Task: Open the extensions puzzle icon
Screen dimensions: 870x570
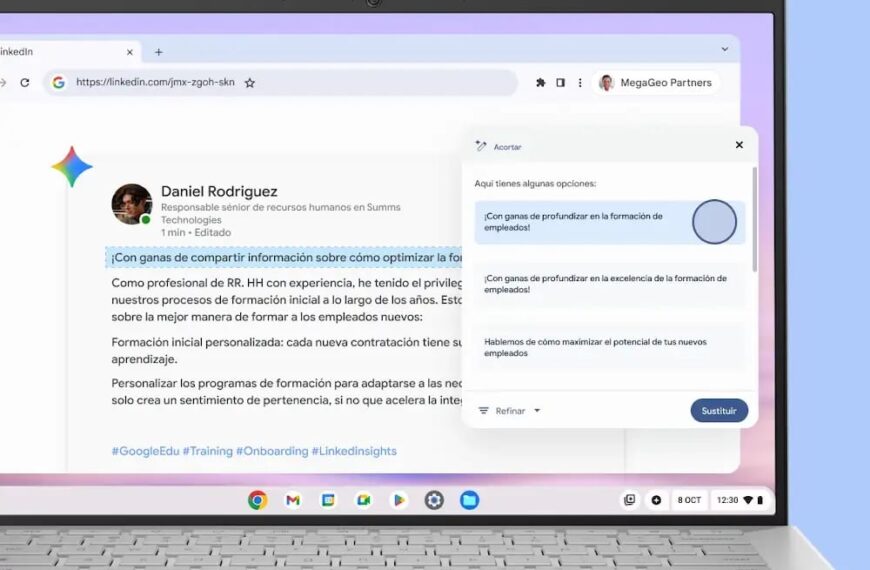Action: click(540, 83)
